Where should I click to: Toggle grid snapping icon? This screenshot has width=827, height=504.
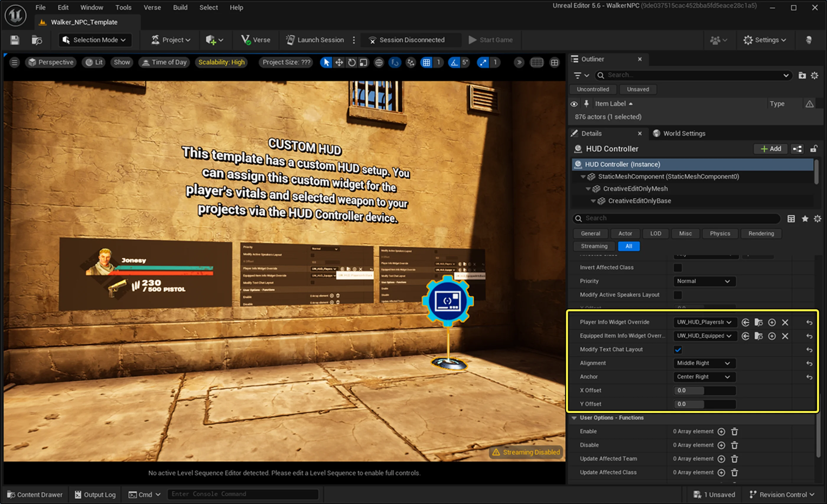point(426,62)
